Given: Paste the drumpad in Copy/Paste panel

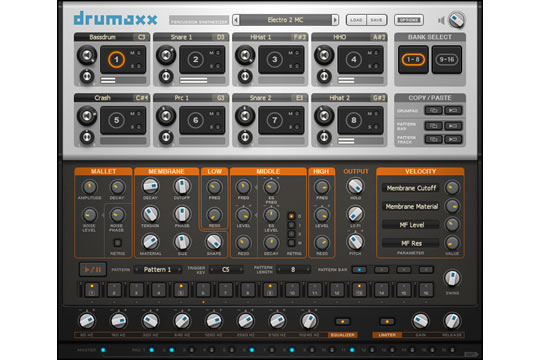Looking at the screenshot, I should pos(453,110).
